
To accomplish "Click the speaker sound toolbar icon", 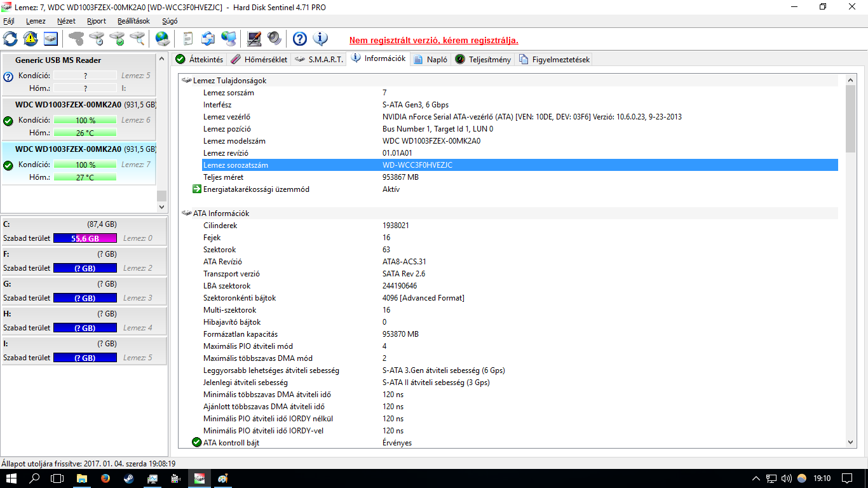I will click(x=275, y=38).
